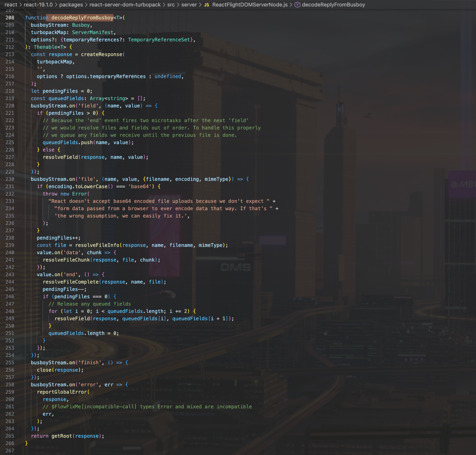This screenshot has width=476, height=455.
Task: Click the 'resolveFileChunk' function call
Action: click(x=66, y=260)
